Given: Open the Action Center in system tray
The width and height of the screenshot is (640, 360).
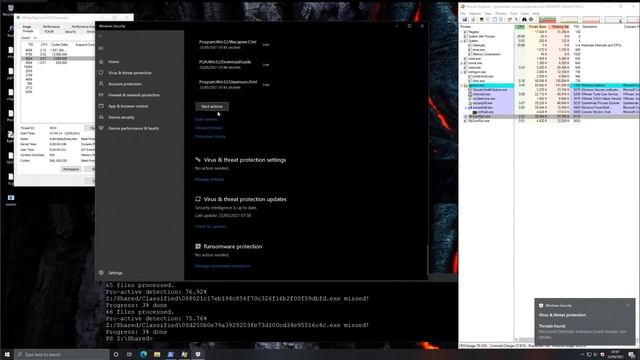Looking at the screenshot, I should pos(631,355).
